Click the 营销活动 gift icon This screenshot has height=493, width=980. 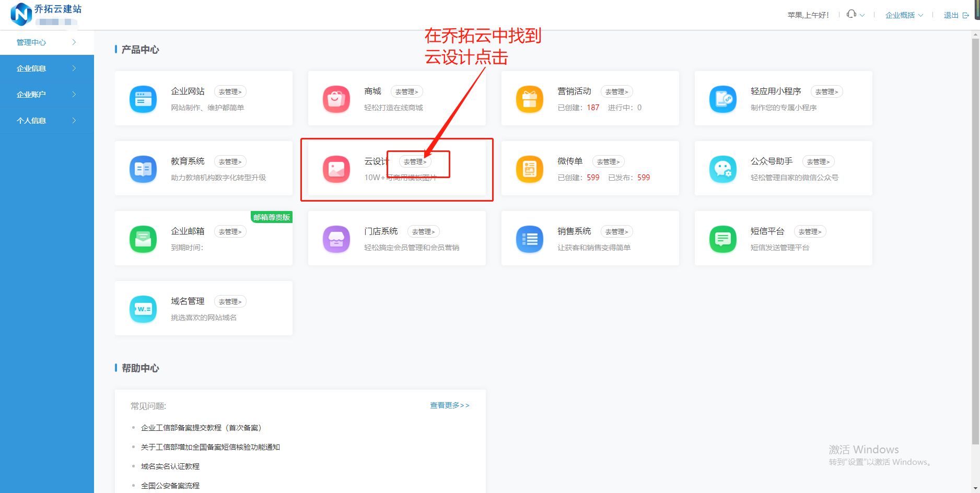(x=529, y=99)
